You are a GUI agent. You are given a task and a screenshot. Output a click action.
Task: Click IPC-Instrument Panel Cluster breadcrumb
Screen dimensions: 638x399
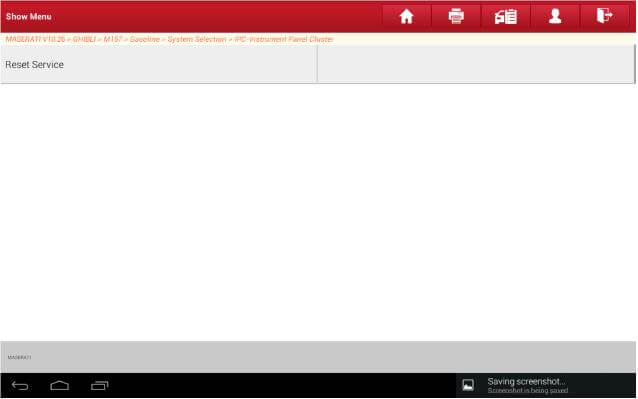pyautogui.click(x=284, y=39)
